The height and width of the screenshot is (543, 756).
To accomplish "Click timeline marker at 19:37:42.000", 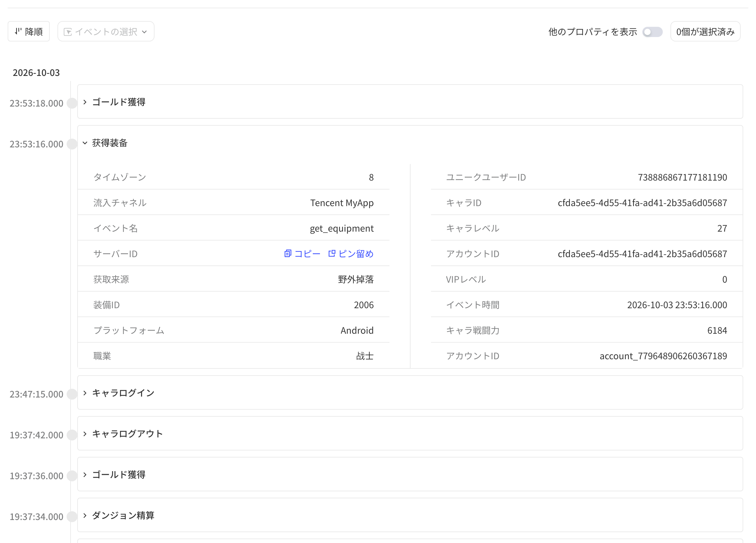I will coord(72,435).
